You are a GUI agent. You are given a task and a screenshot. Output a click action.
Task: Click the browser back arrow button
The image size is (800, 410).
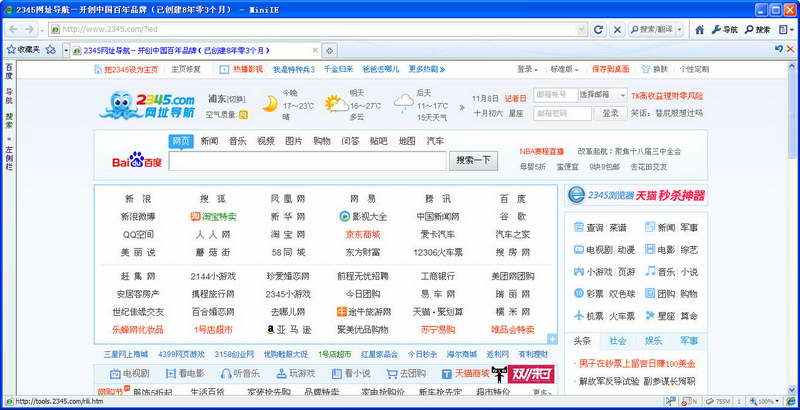point(13,29)
